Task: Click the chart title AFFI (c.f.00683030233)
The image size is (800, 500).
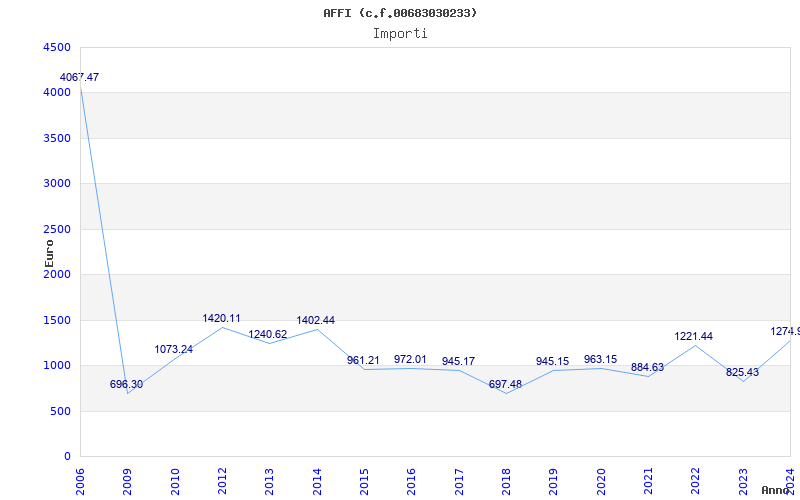Action: click(400, 13)
